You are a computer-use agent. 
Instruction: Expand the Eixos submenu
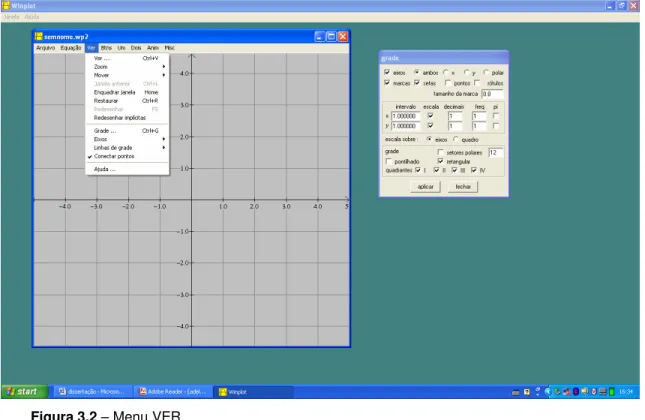coord(127,139)
